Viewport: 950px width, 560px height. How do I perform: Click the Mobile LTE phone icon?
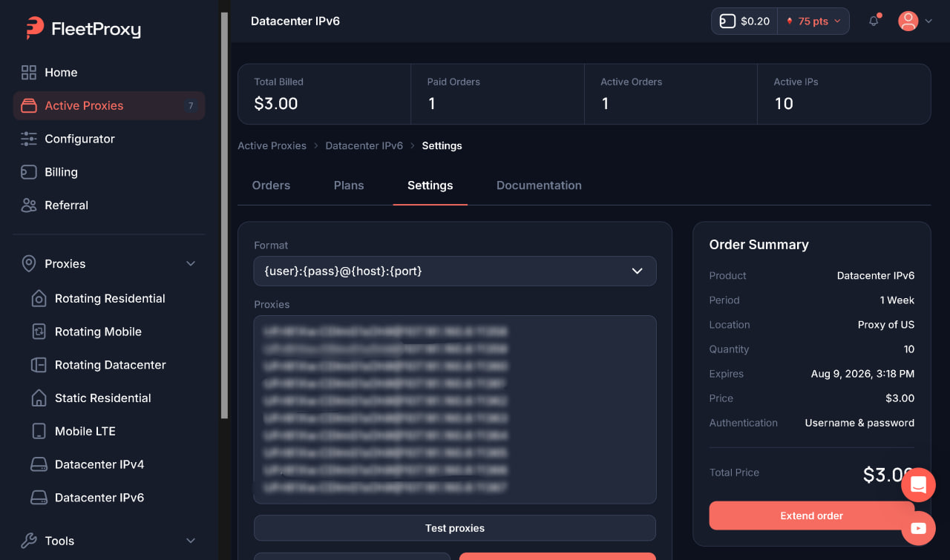coord(39,431)
